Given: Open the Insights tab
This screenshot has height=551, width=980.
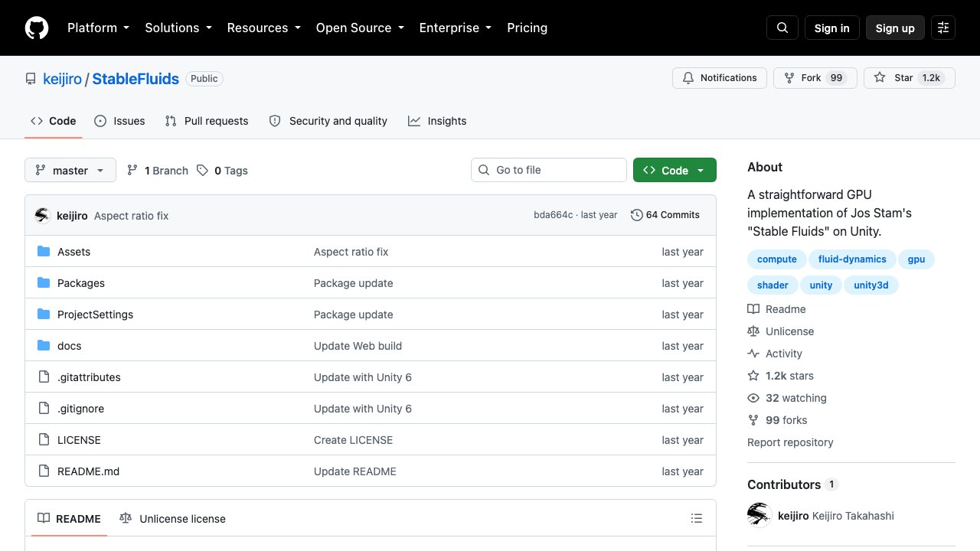Looking at the screenshot, I should (x=437, y=121).
